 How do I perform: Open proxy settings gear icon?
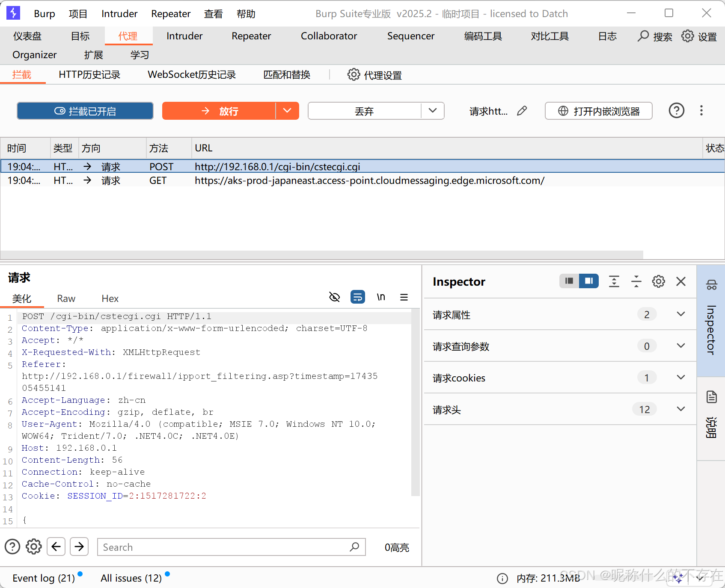[354, 75]
